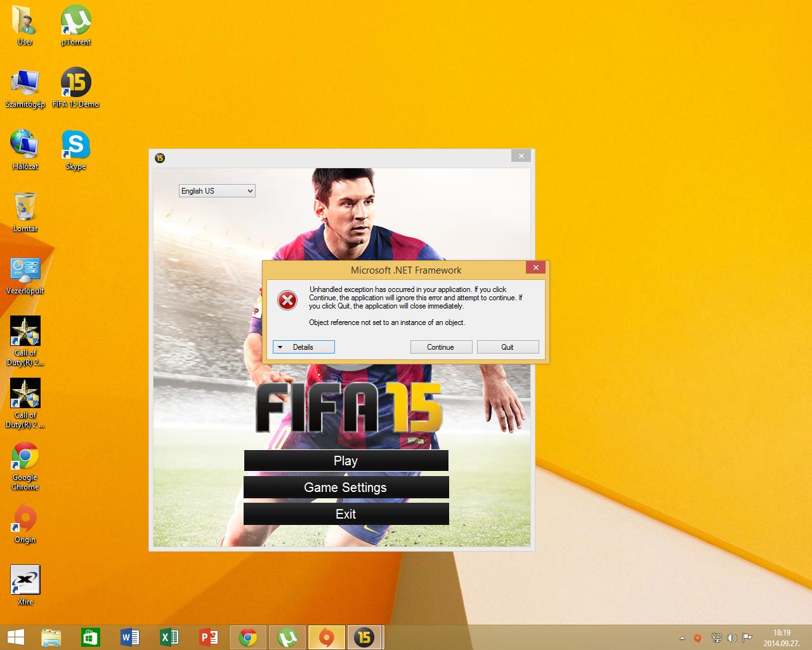Open the Windows Start button
The image size is (812, 650).
[x=16, y=637]
